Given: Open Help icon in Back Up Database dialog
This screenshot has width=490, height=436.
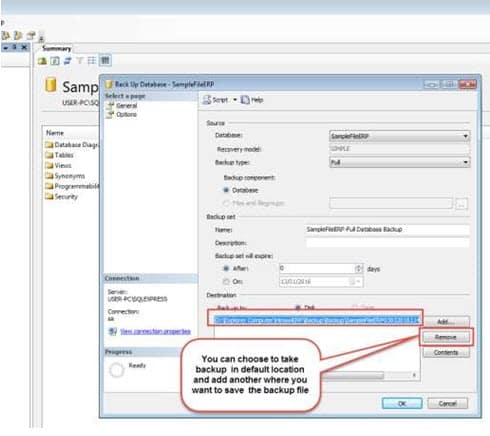Looking at the screenshot, I should 245,100.
